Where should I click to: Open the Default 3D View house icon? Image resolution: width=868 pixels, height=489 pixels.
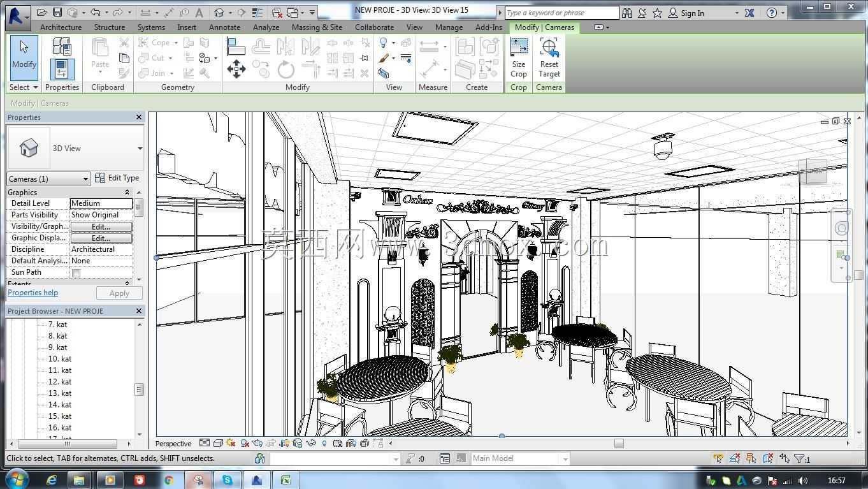[x=219, y=13]
